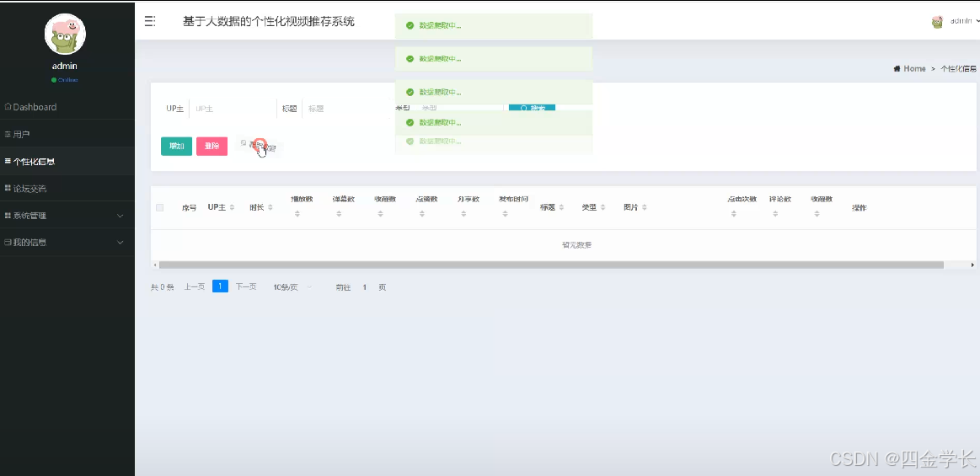Toggle the select-all checkbox in table header
The height and width of the screenshot is (476, 980).
click(x=159, y=207)
